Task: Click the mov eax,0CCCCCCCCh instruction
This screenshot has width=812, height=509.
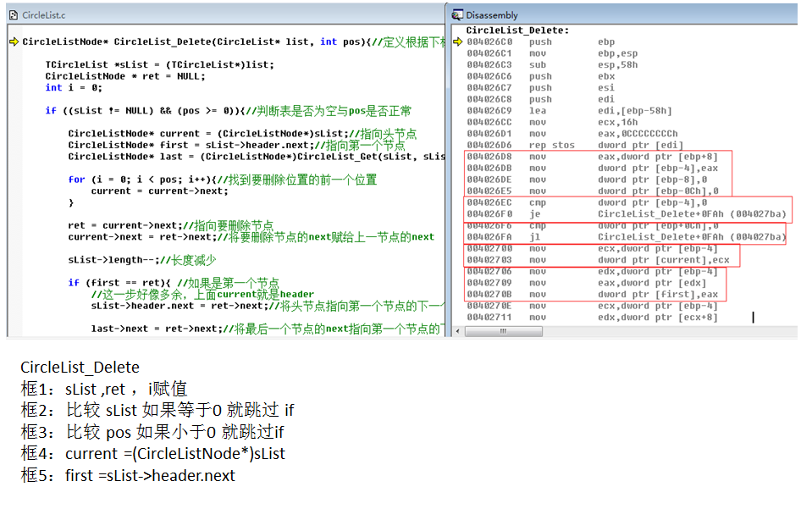Action: (x=572, y=134)
